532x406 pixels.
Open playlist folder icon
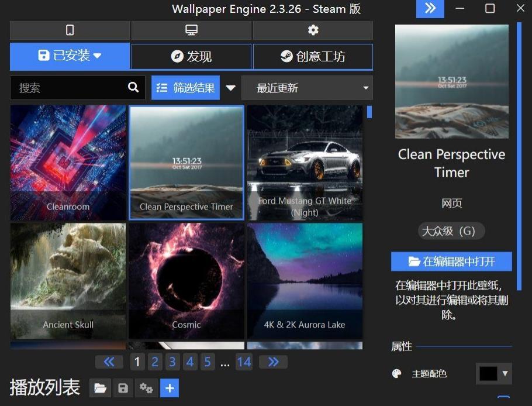coord(100,388)
